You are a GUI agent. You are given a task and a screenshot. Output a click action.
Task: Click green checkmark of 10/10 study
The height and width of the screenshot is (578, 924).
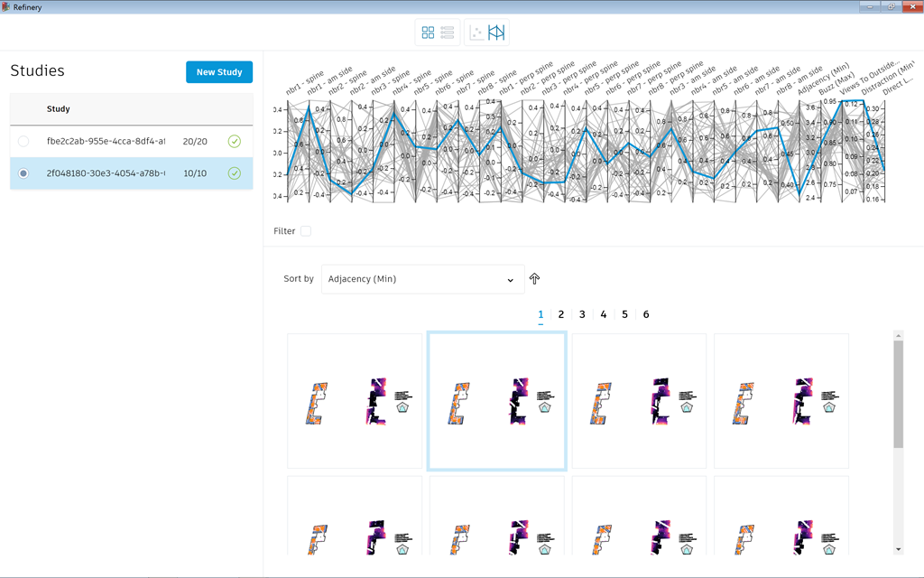pyautogui.click(x=235, y=172)
